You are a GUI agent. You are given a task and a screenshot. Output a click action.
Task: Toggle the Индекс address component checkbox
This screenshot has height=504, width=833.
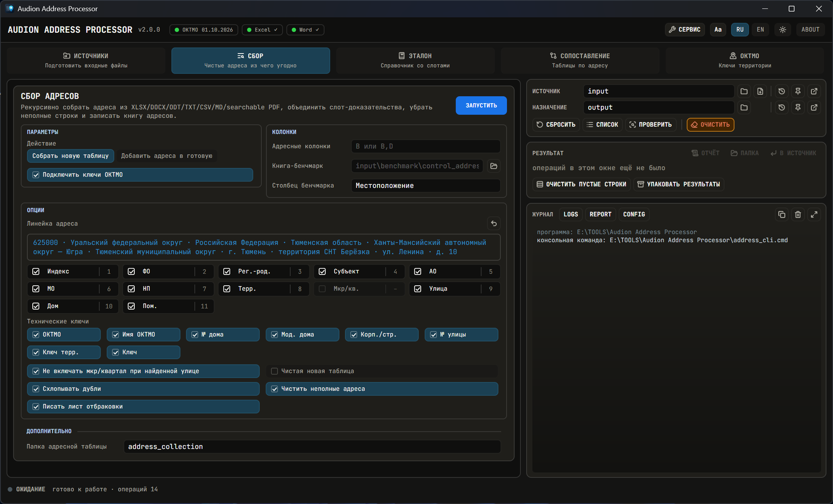click(36, 271)
